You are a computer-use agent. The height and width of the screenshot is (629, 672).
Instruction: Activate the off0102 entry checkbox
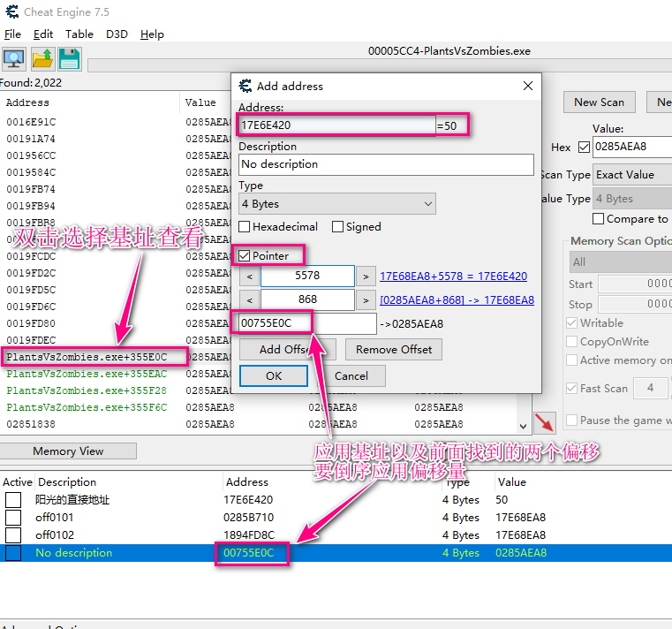pos(13,535)
